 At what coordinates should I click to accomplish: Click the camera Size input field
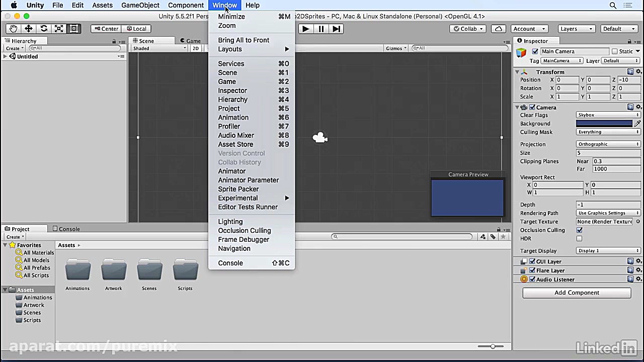[608, 153]
